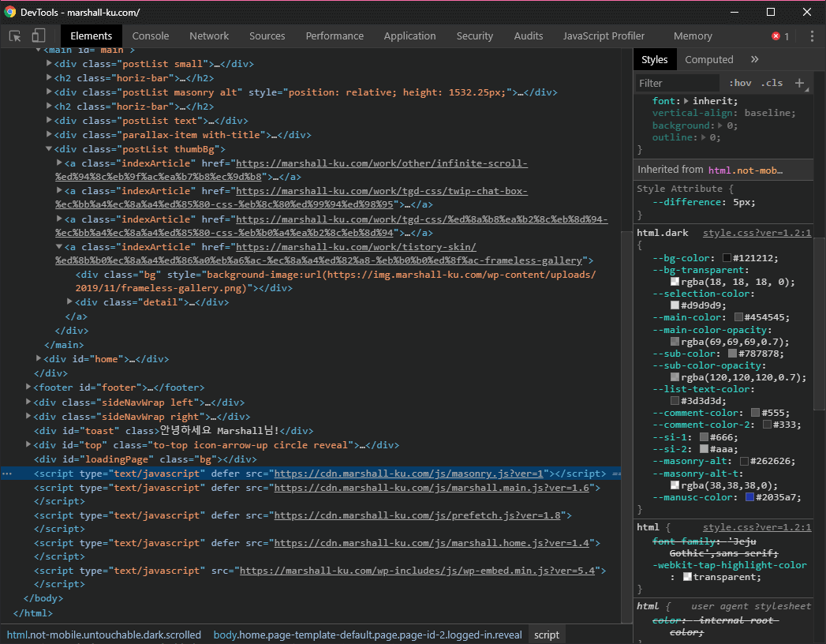This screenshot has width=826, height=644.
Task: Toggle the .cls element classes panel
Action: pos(772,83)
